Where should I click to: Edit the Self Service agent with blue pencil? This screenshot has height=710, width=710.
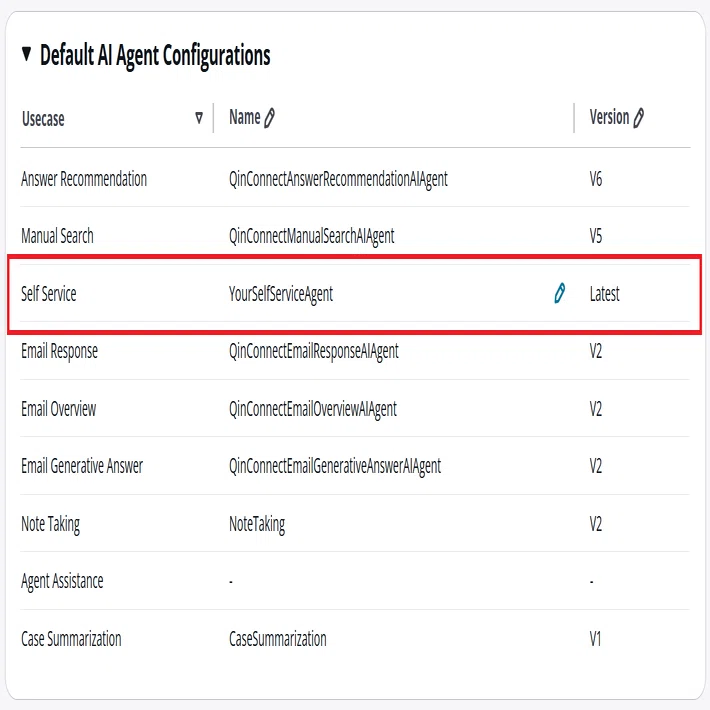[x=560, y=293]
